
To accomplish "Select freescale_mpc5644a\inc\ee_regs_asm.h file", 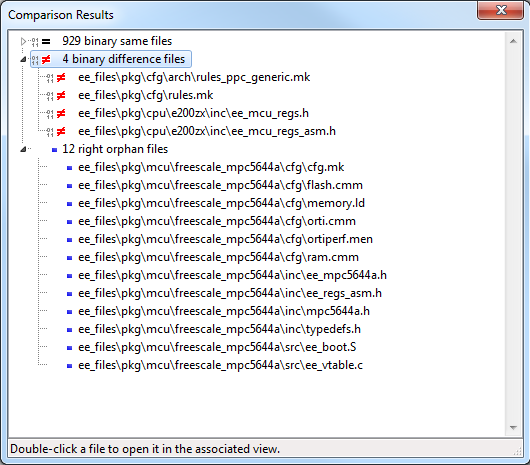I will pos(230,293).
